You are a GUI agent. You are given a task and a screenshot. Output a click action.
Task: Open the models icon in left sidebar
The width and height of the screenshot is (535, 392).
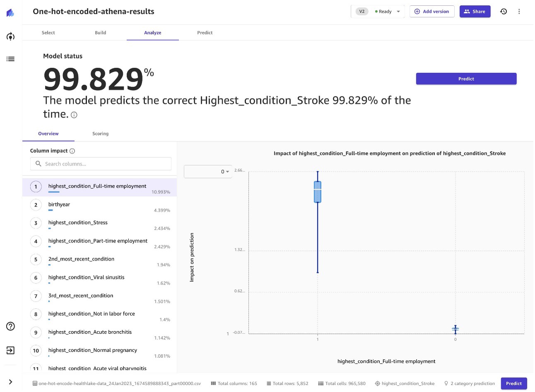click(10, 36)
